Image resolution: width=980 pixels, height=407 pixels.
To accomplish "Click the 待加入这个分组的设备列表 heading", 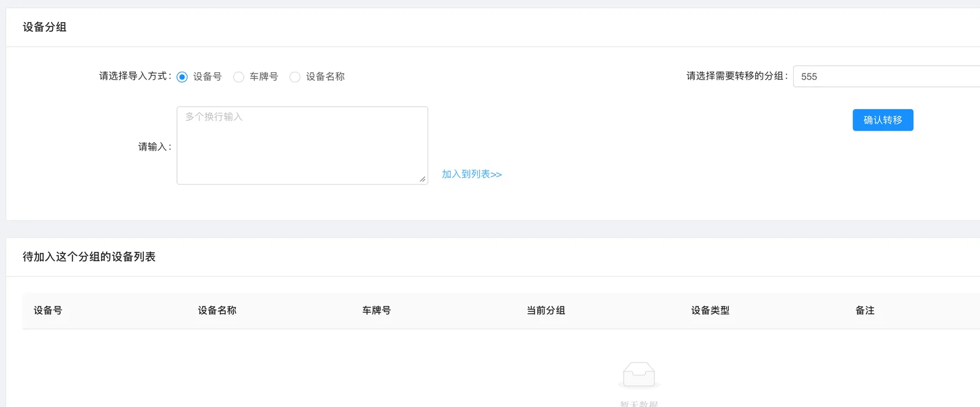I will click(x=89, y=257).
